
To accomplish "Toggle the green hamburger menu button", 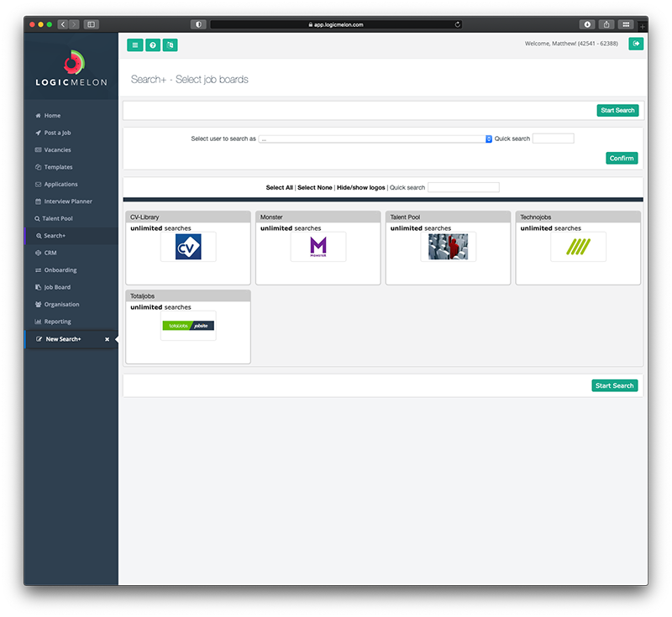I will tap(135, 45).
